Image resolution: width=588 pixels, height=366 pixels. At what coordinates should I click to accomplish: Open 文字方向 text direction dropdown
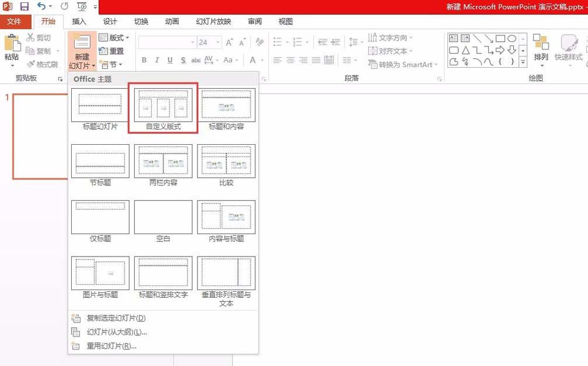click(x=390, y=38)
